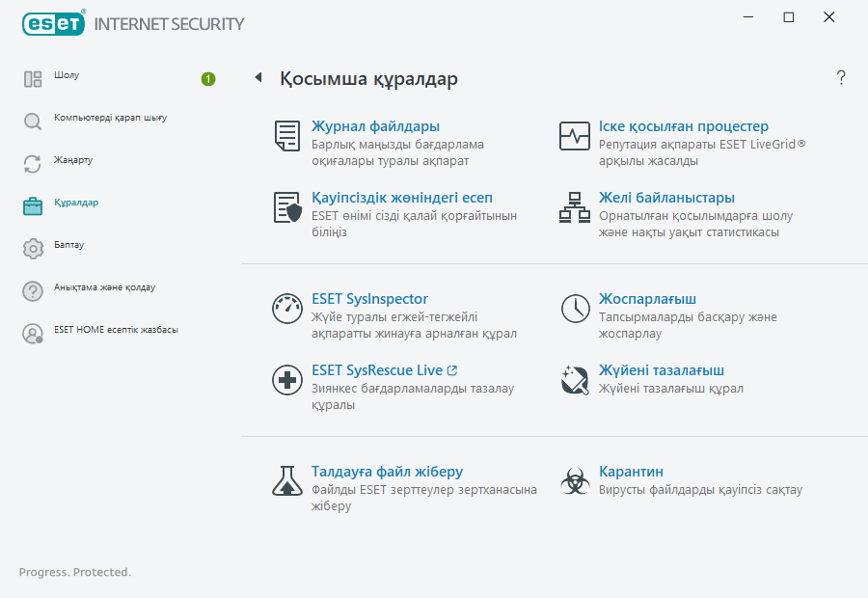
Task: Open the Жүйені тазалағыш link
Action: (x=661, y=369)
